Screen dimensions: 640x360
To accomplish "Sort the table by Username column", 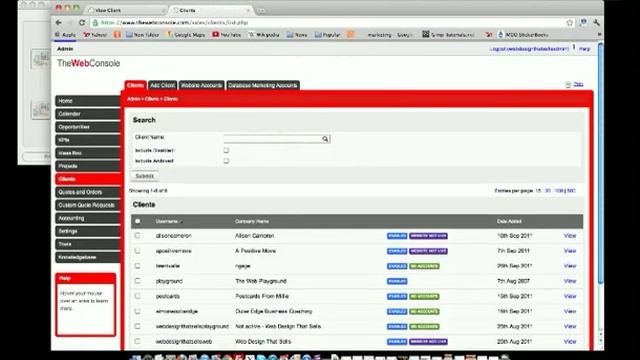I will pos(167,221).
